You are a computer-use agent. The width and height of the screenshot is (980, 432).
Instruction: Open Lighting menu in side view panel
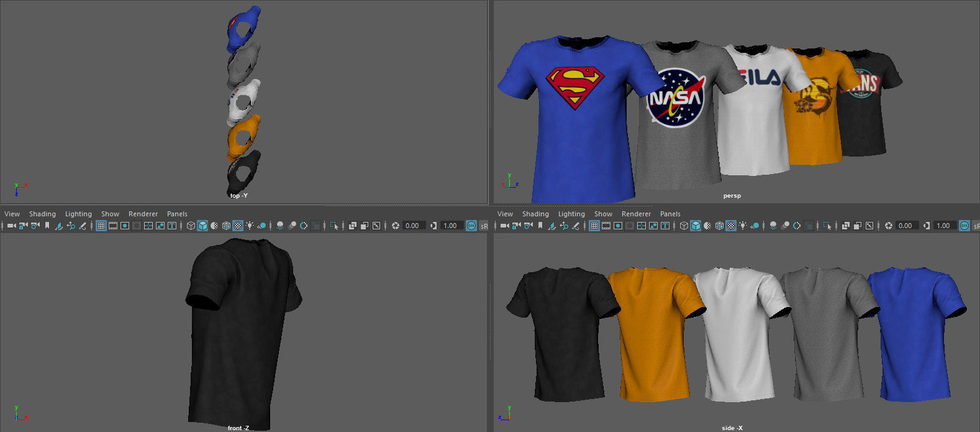coord(571,214)
